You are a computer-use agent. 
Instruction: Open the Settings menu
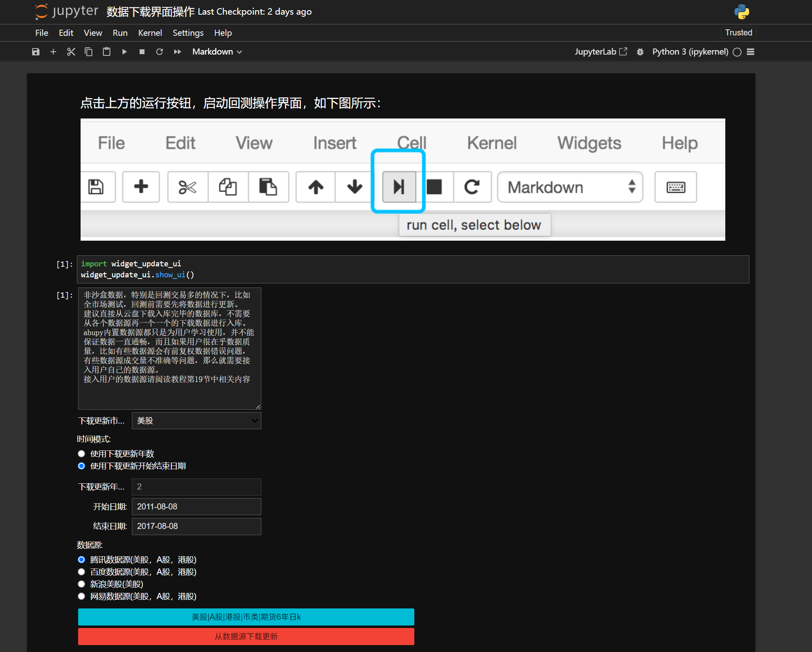[188, 33]
